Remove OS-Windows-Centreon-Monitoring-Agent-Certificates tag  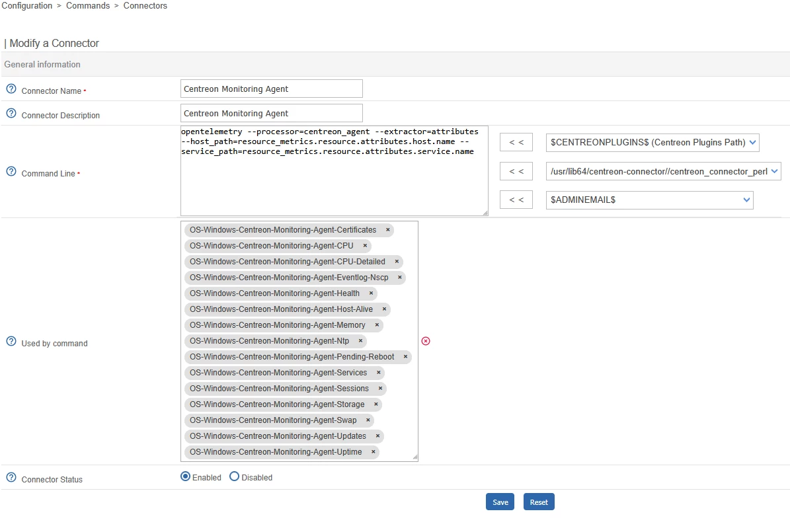[x=388, y=230]
